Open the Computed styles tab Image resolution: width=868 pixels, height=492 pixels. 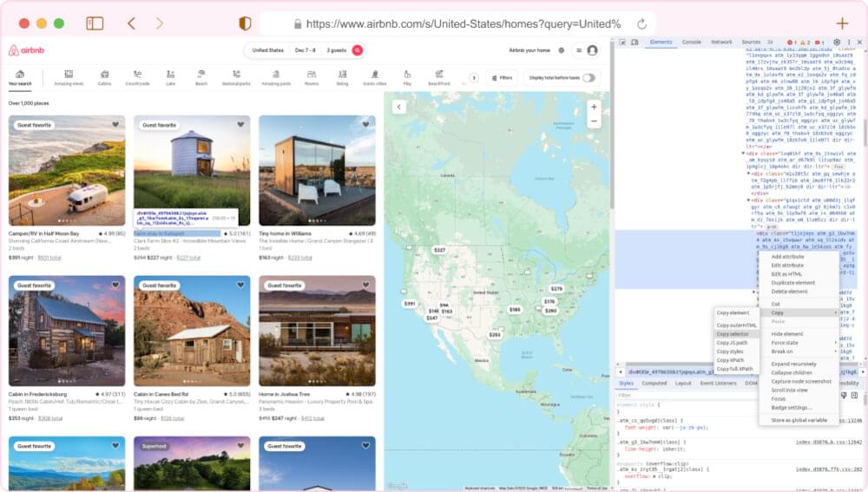(x=654, y=384)
